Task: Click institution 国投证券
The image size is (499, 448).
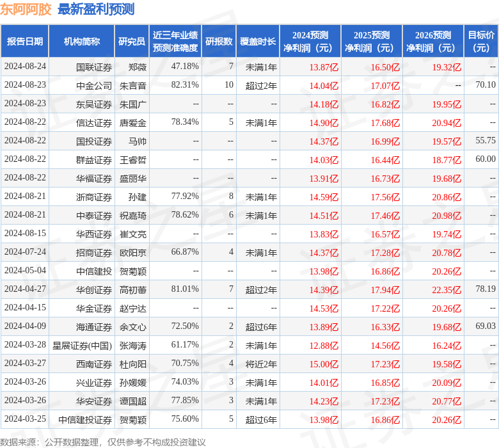Action: pyautogui.click(x=94, y=141)
